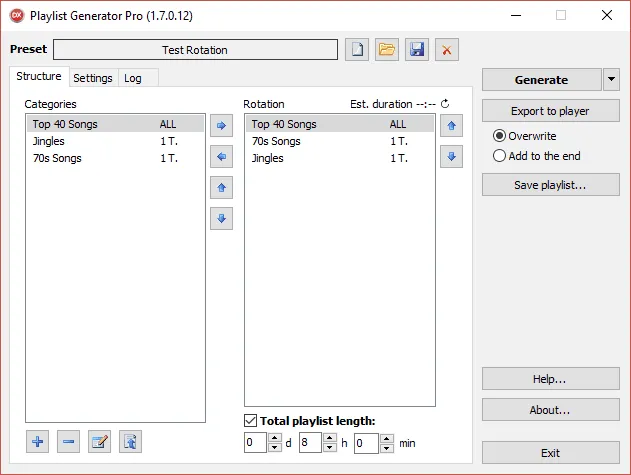Choose the Add to the end option
Image resolution: width=631 pixels, height=475 pixels.
coord(500,156)
